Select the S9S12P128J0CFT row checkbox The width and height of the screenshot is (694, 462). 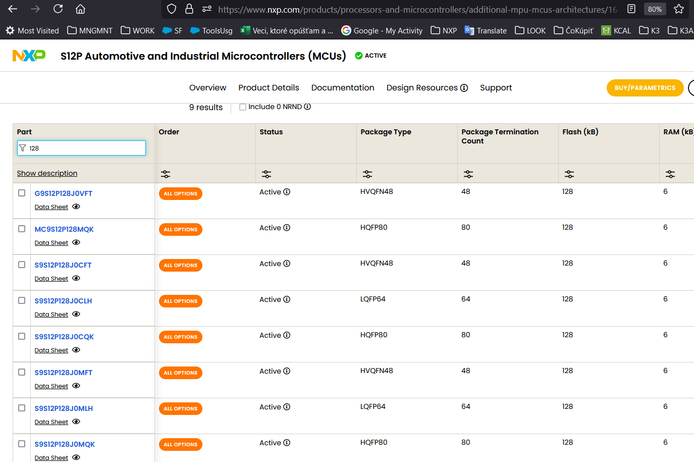(22, 265)
